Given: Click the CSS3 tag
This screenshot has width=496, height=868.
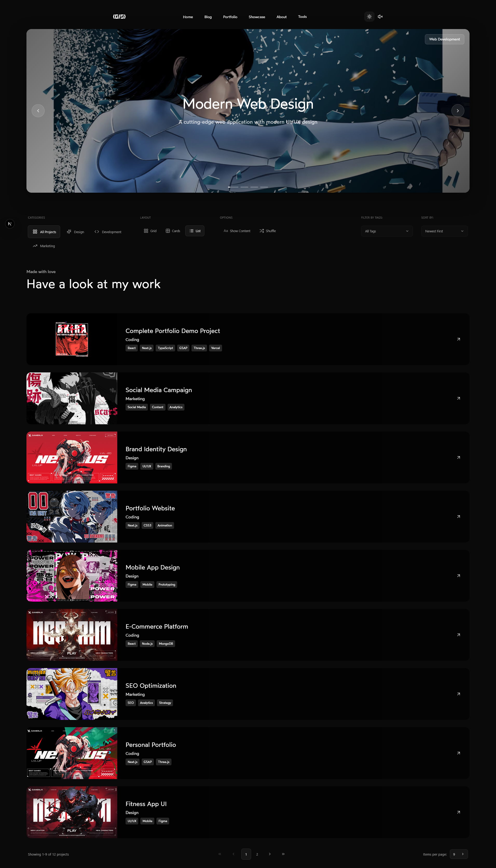Looking at the screenshot, I should (x=147, y=525).
